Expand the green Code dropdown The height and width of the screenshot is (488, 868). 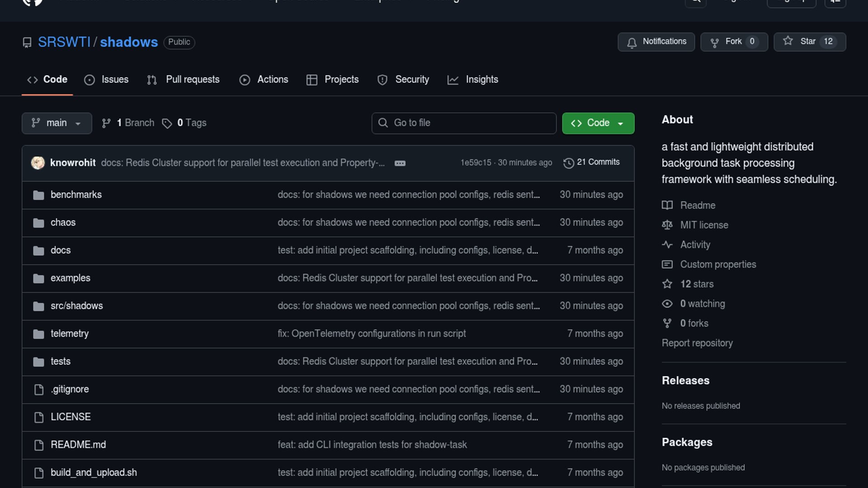598,123
